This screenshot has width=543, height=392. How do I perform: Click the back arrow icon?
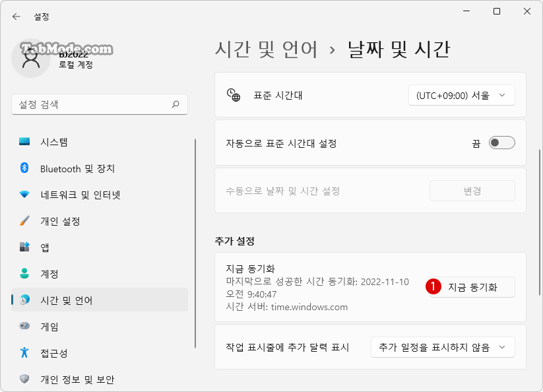[16, 16]
